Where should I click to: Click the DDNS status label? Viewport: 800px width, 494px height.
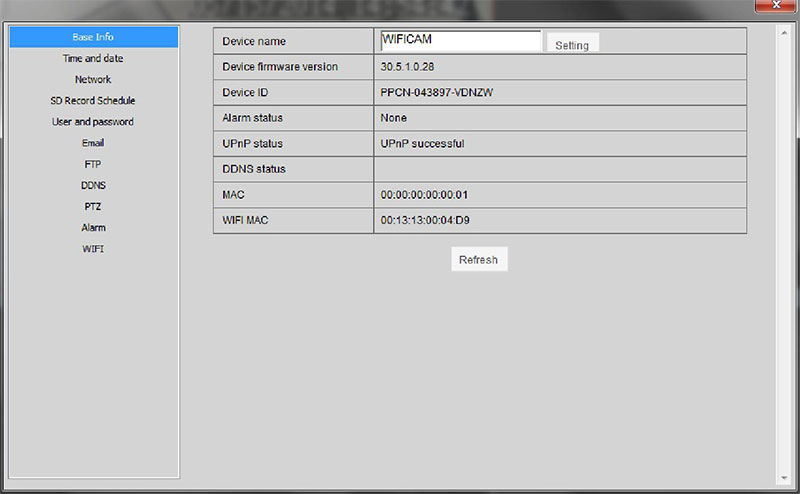coord(254,169)
